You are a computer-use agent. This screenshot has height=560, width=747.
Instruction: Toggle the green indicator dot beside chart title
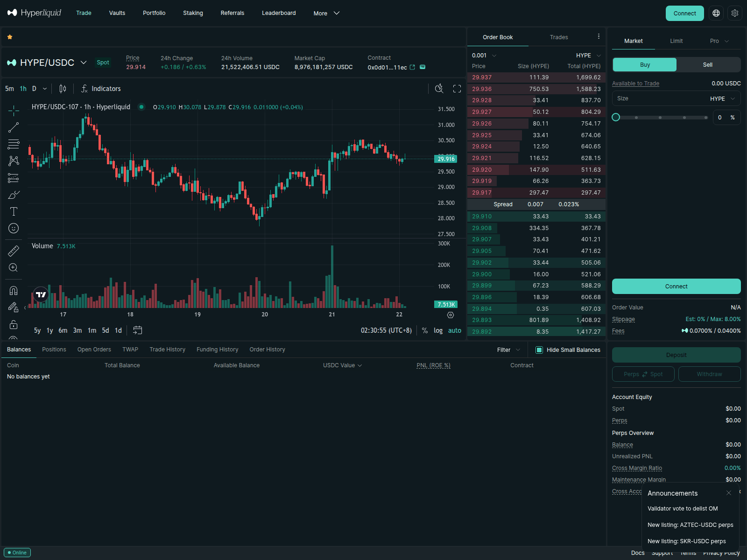(x=141, y=107)
